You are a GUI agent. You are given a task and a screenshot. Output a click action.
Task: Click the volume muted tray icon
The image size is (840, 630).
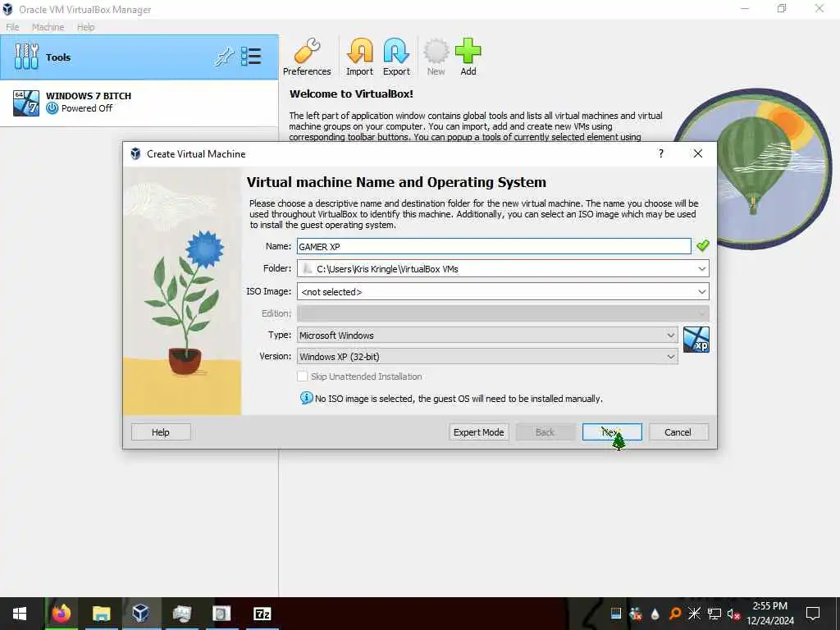coord(733,614)
